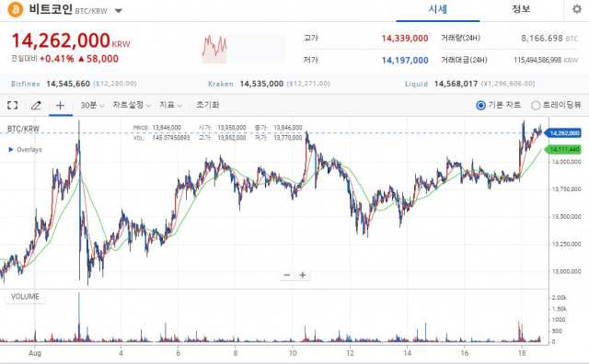589x364 pixels.
Task: Click the 13,500,000 price axis label
Action: click(566, 217)
